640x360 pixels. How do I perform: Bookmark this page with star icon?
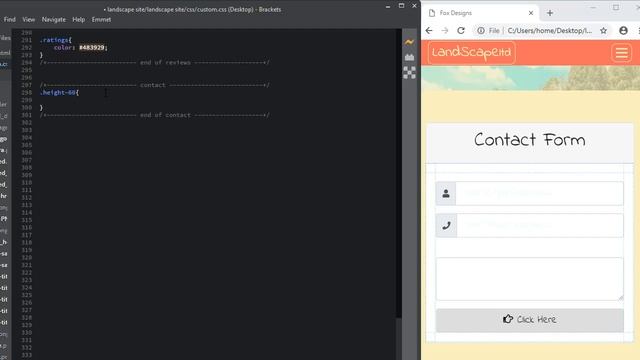(x=603, y=31)
